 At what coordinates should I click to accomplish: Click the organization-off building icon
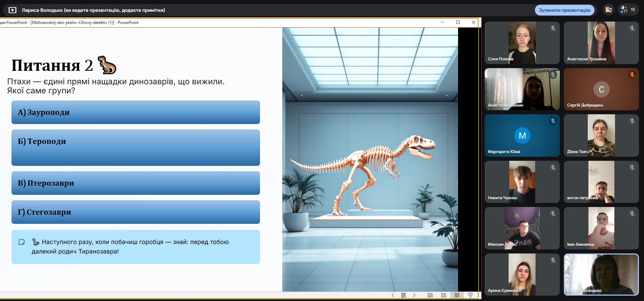point(608,10)
